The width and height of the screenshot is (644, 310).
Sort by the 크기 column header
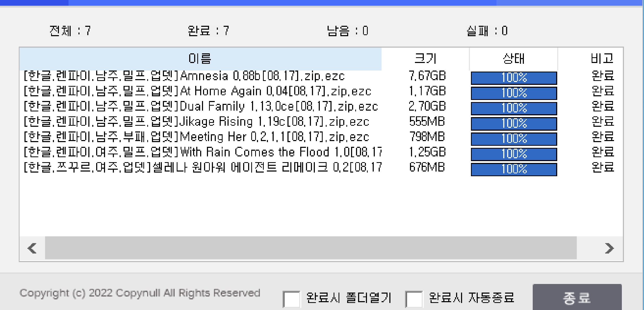(425, 59)
